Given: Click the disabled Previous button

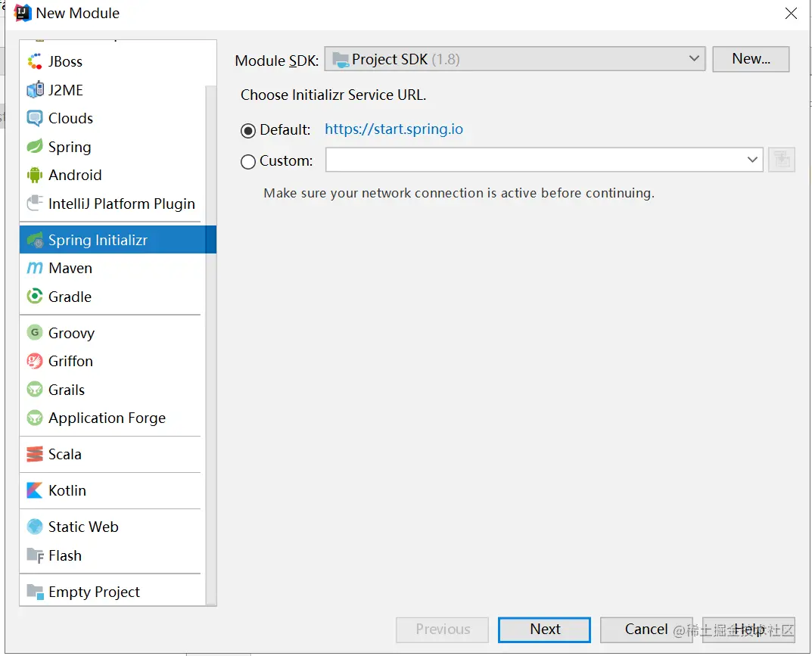Looking at the screenshot, I should 442,629.
